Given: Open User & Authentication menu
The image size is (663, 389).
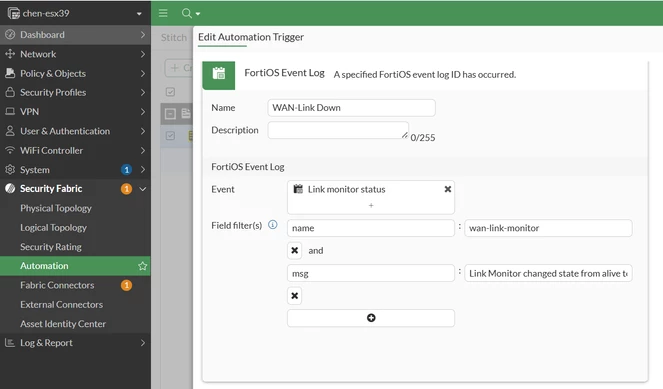Looking at the screenshot, I should [x=75, y=131].
